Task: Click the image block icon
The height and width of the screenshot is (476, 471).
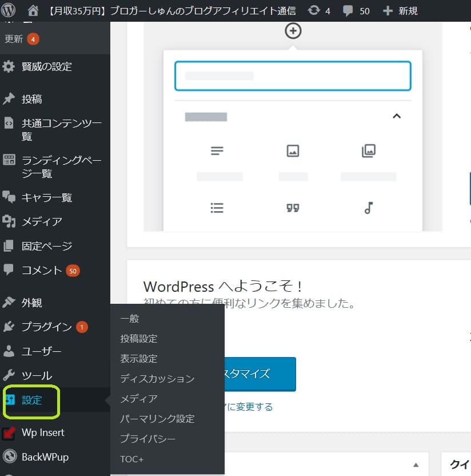Action: (x=293, y=150)
